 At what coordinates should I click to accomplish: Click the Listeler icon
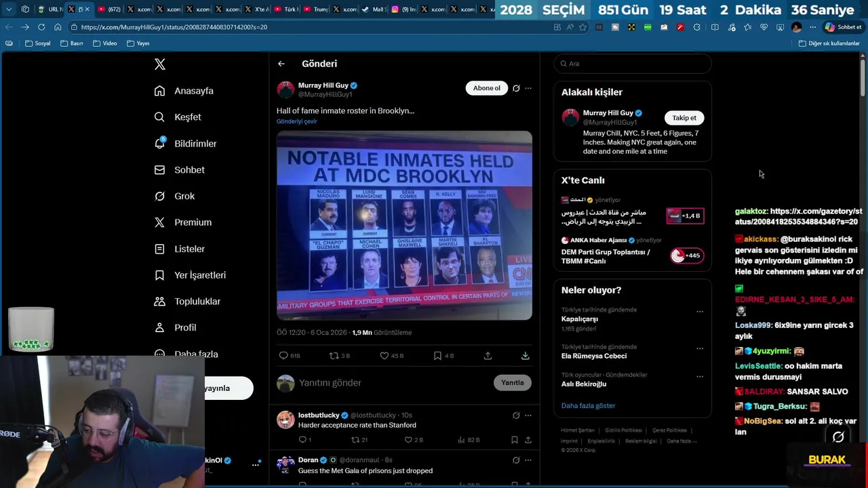pyautogui.click(x=159, y=249)
